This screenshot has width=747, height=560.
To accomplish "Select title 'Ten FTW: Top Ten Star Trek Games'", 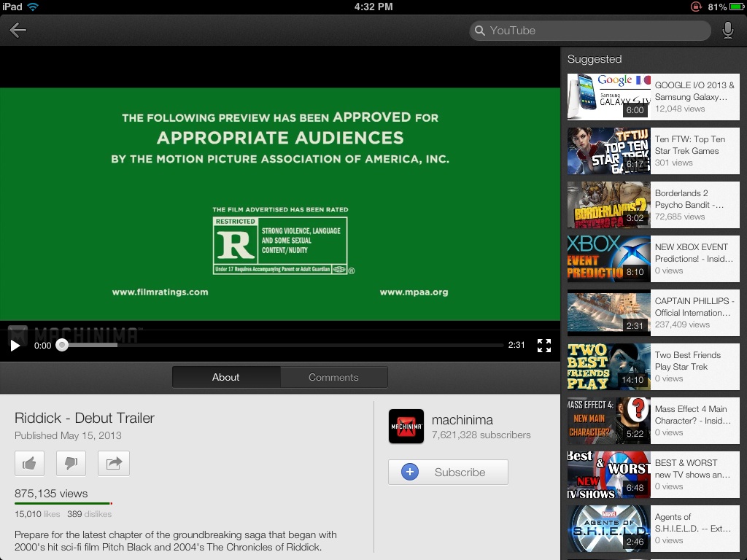I will click(x=689, y=145).
